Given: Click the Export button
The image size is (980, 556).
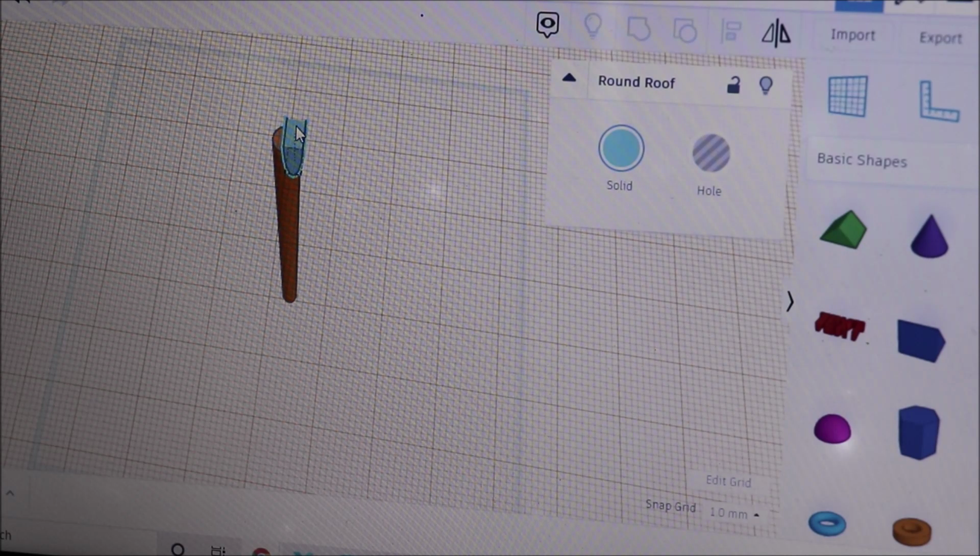Looking at the screenshot, I should [x=940, y=38].
